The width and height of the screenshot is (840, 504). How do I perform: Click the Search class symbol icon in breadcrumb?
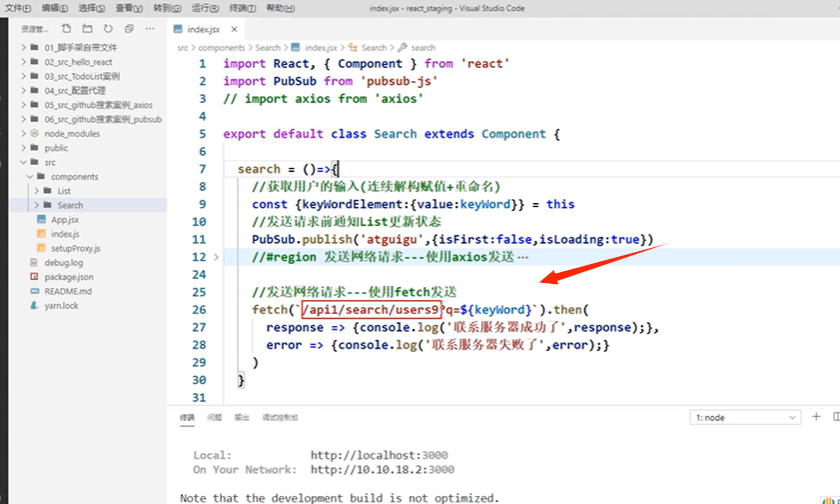(x=352, y=48)
